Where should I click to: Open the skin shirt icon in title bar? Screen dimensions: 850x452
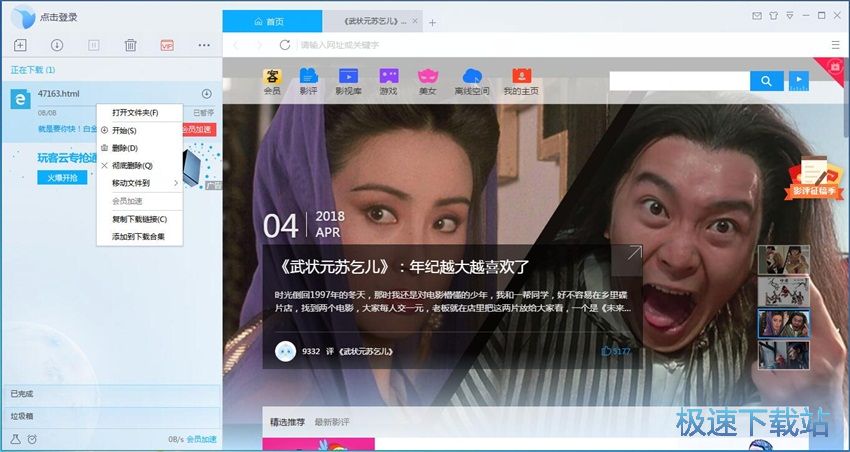pos(774,16)
